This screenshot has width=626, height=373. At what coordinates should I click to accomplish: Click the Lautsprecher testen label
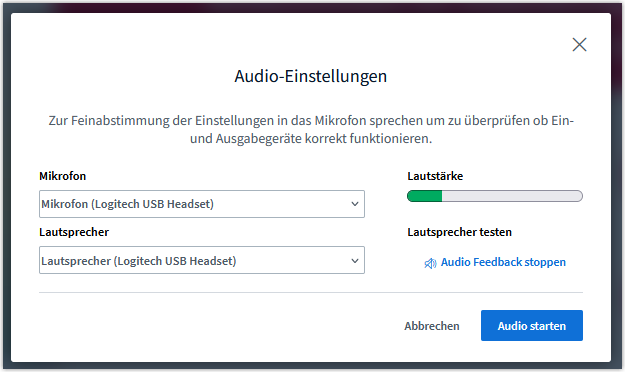click(x=459, y=232)
